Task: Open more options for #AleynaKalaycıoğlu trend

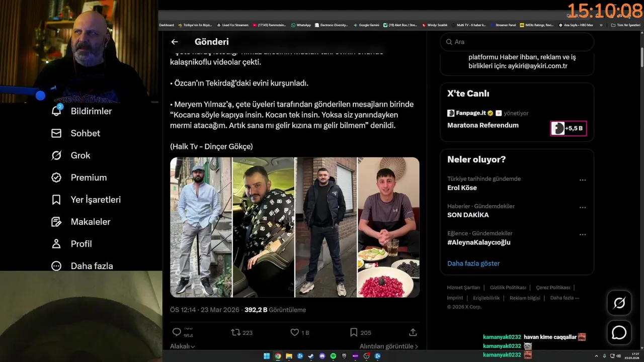Action: 583,234
